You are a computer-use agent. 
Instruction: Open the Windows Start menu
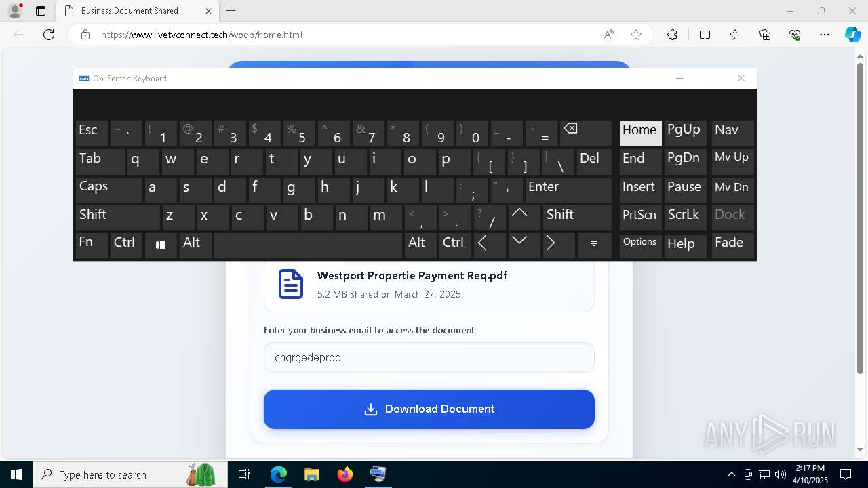(x=16, y=474)
